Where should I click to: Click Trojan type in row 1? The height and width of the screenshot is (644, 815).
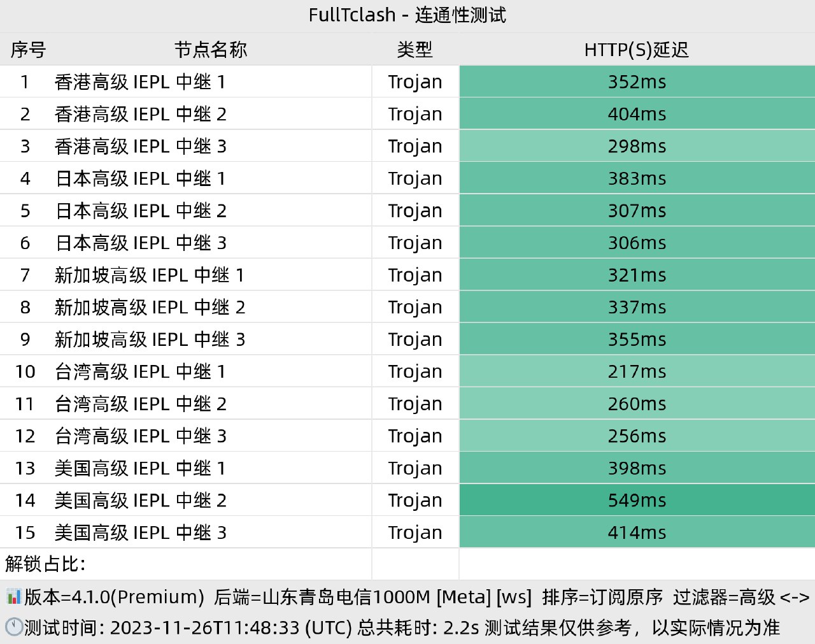pyautogui.click(x=415, y=82)
